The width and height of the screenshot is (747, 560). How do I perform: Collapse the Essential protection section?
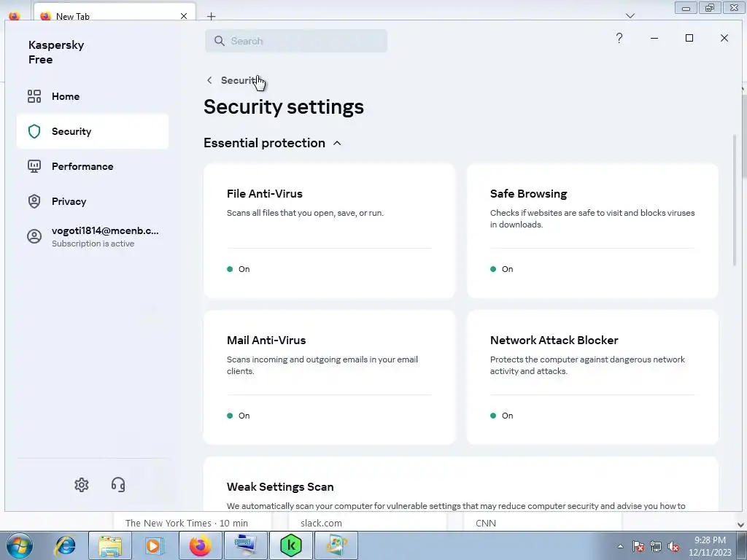(337, 143)
